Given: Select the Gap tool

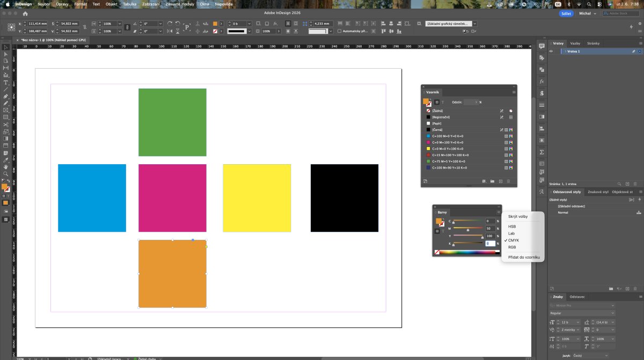Looking at the screenshot, I should pyautogui.click(x=5, y=68).
